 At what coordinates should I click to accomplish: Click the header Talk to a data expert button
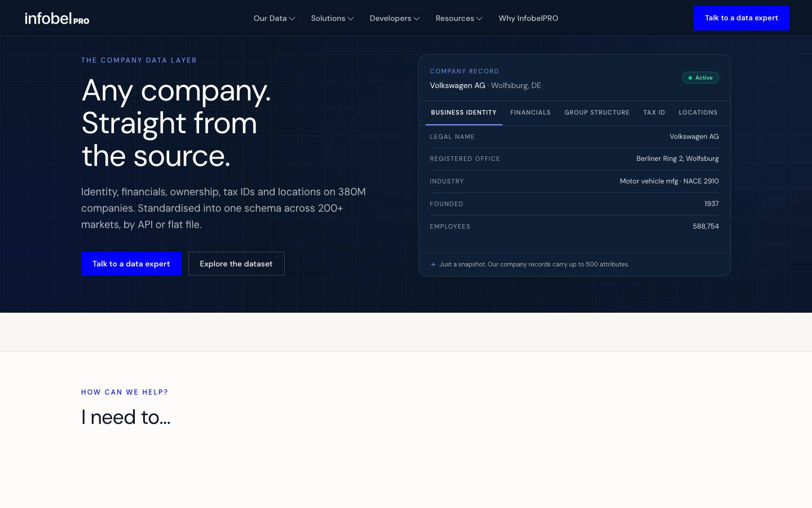tap(742, 18)
